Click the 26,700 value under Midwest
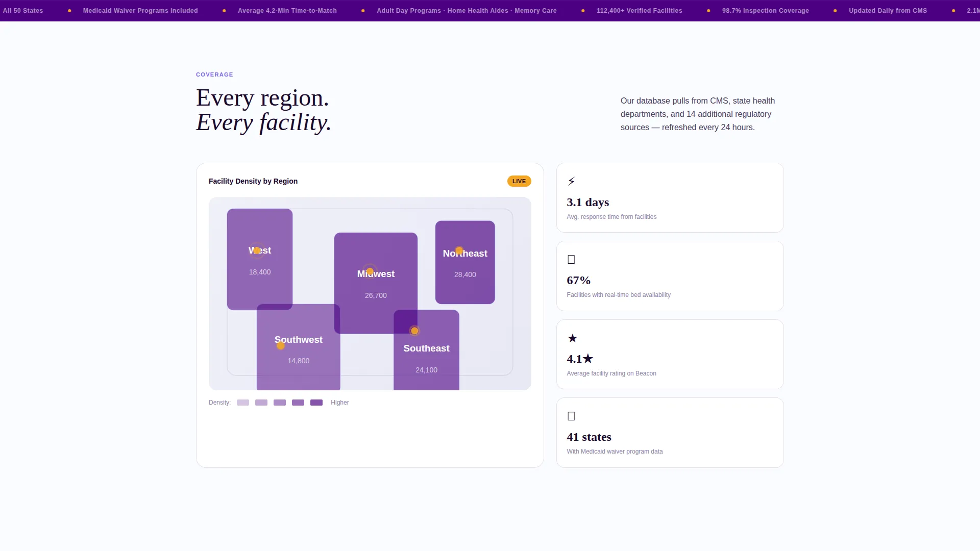Viewport: 980px width, 551px height. (376, 295)
